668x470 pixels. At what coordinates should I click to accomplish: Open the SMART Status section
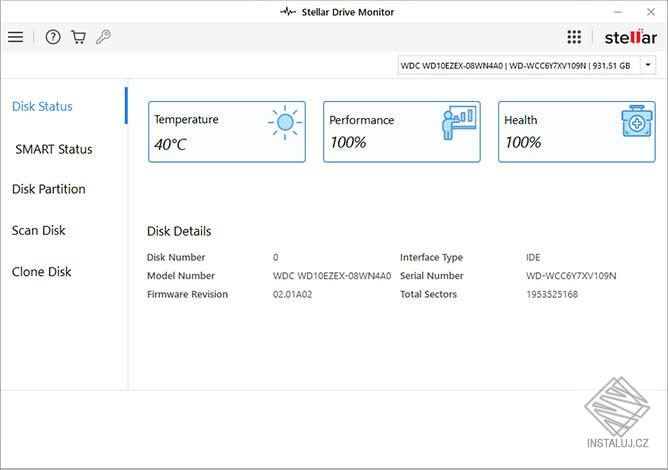pos(54,149)
